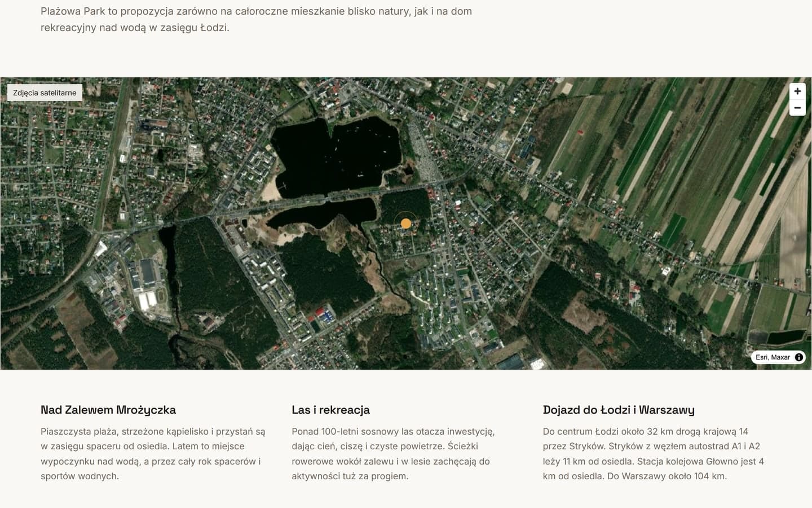Image resolution: width=812 pixels, height=508 pixels.
Task: Click heading 'Nad Zalewem Mrożyczka'
Action: click(108, 410)
